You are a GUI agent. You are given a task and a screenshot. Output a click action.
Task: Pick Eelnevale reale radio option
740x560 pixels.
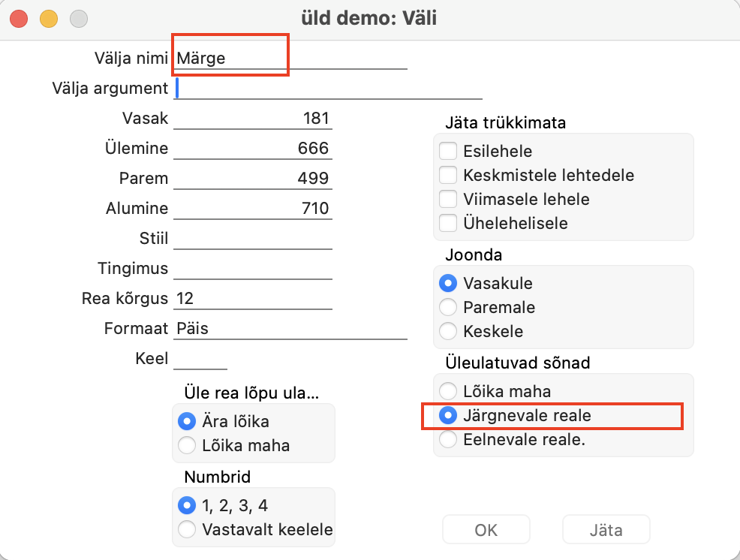pyautogui.click(x=448, y=440)
